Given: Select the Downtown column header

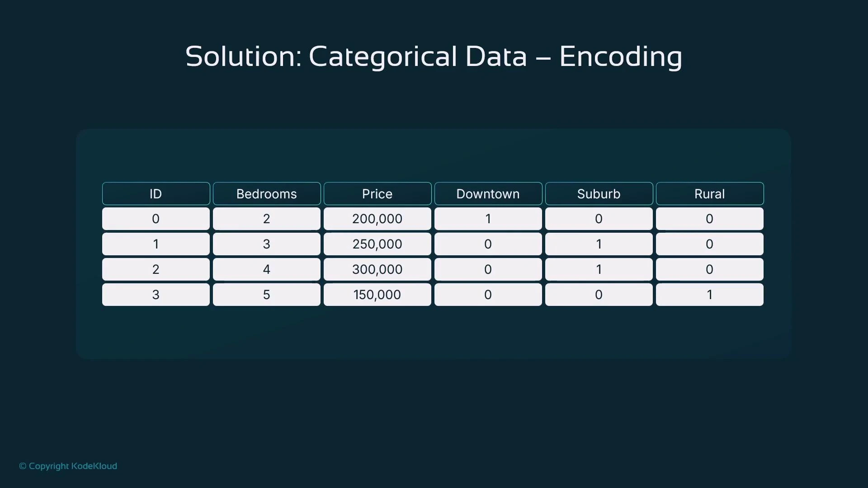Looking at the screenshot, I should (488, 193).
